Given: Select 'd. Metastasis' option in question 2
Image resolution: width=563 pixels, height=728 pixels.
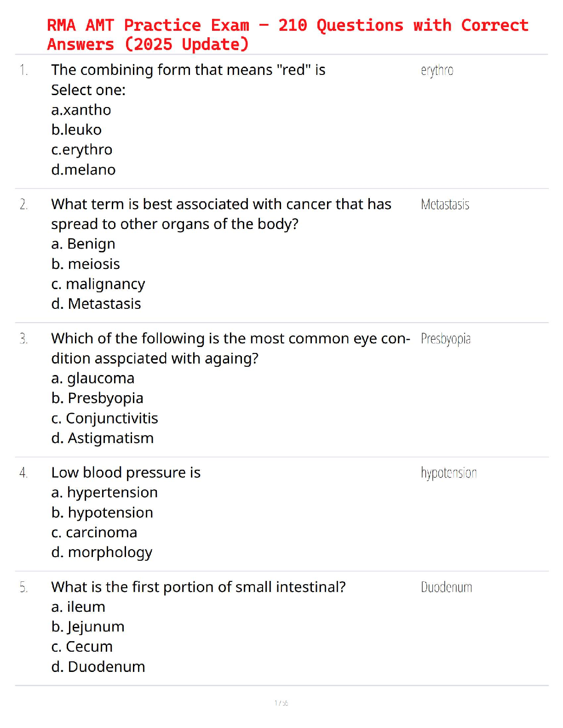Looking at the screenshot, I should pyautogui.click(x=96, y=304).
